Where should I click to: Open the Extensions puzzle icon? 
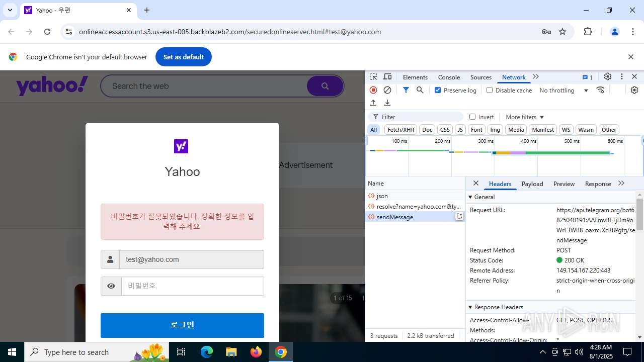588,32
